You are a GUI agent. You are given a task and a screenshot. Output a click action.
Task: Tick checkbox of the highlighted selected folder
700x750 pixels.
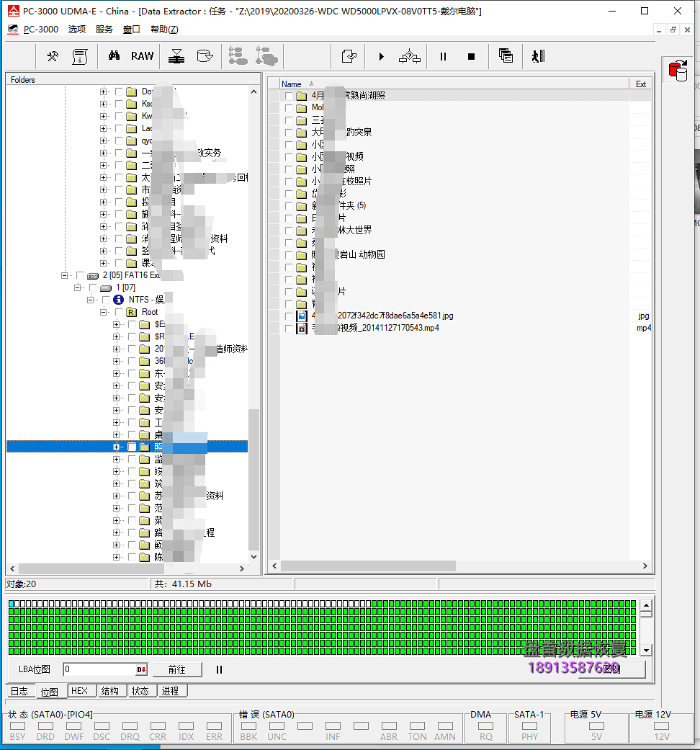tap(132, 447)
